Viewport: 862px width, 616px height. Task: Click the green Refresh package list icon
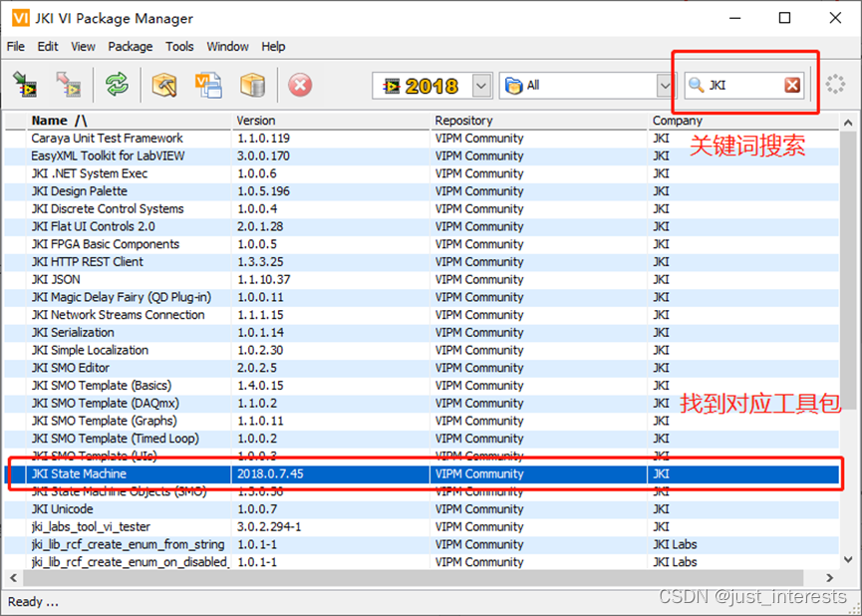coord(117,85)
